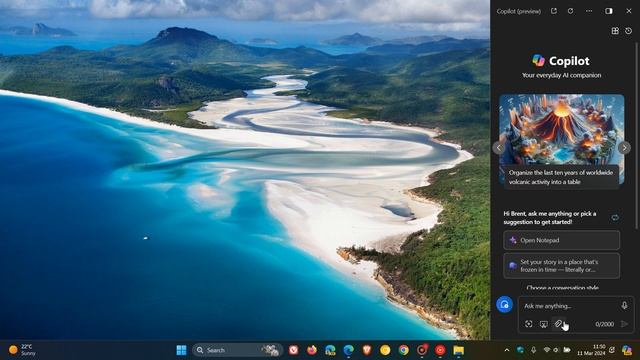Click the microphone icon in system tray
The width and height of the screenshot is (640, 360).
533,350
